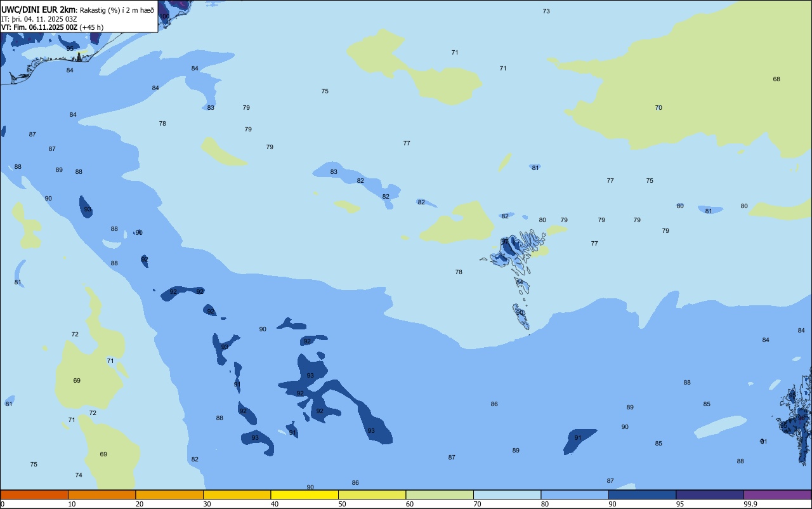Select the 10–20 orange legend color segment
812x509 pixels.
(x=101, y=494)
